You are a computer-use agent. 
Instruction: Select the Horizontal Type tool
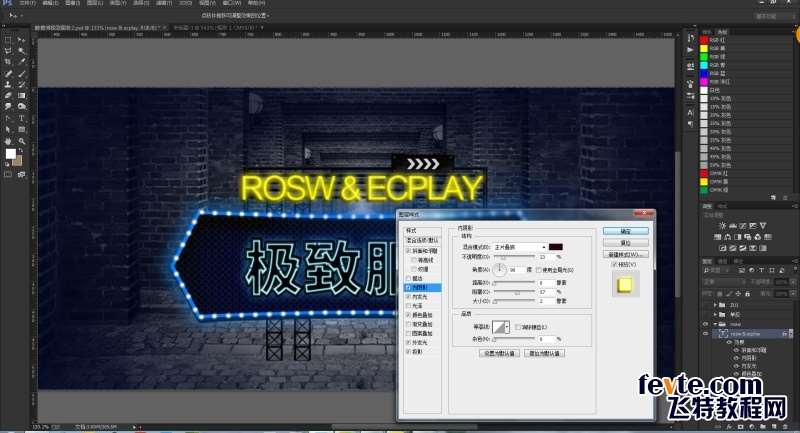21,117
